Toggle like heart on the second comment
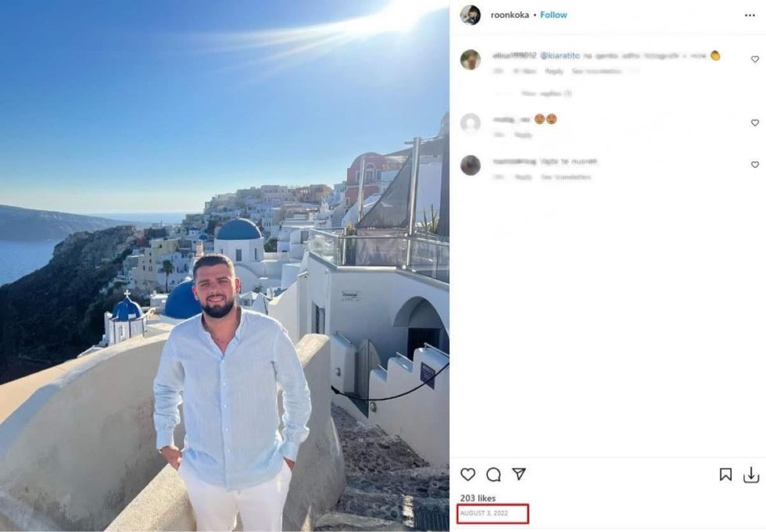This screenshot has height=532, width=766. (x=754, y=123)
